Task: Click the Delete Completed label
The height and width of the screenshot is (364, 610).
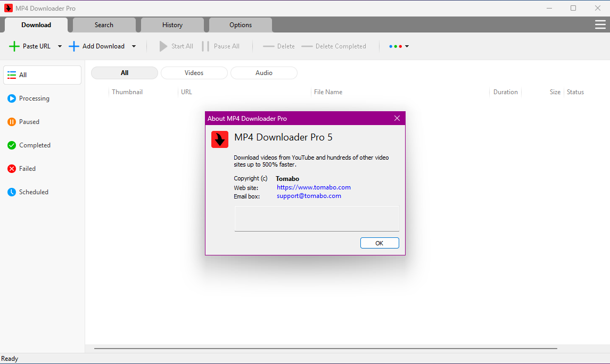Action: click(x=341, y=46)
